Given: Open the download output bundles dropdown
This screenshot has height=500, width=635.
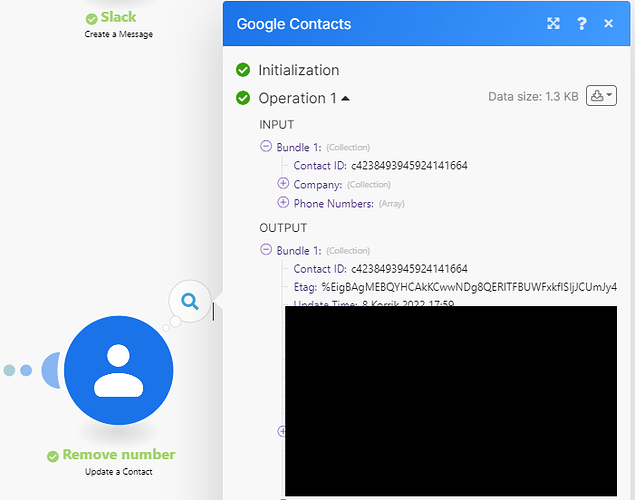Looking at the screenshot, I should 601,96.
